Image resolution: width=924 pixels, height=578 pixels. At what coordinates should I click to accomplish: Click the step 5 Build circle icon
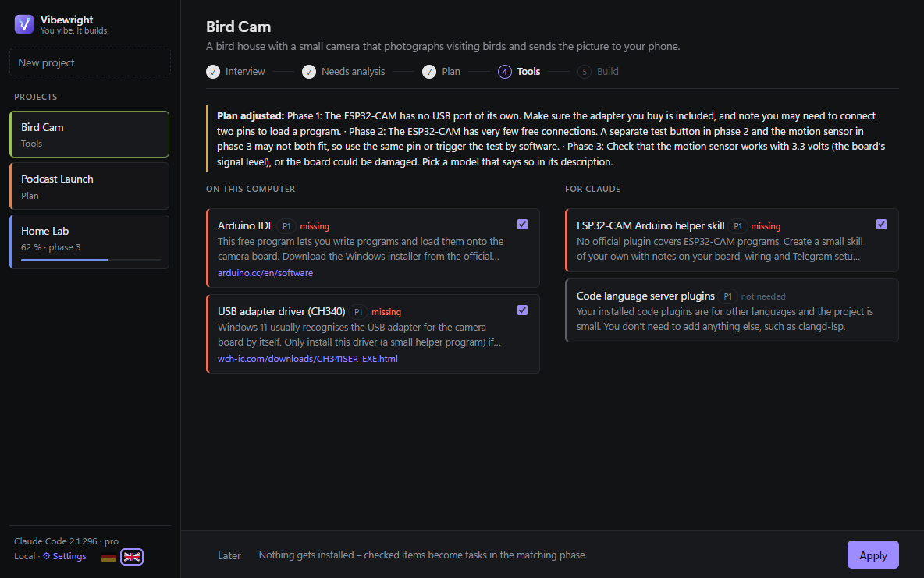(x=585, y=72)
